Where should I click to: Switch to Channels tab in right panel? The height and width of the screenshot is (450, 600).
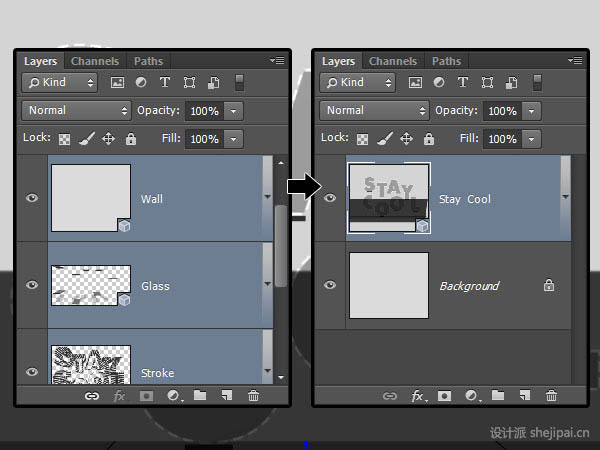[393, 61]
